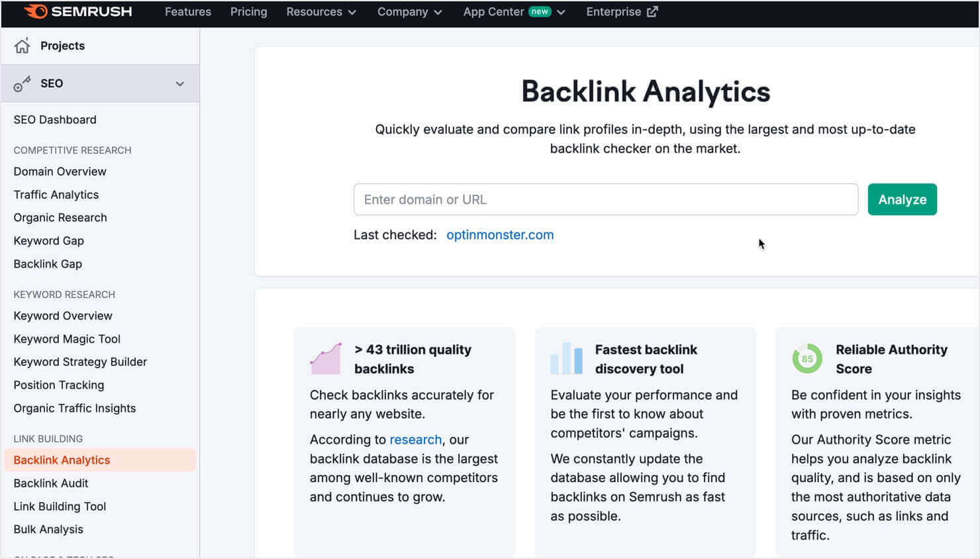This screenshot has height=559, width=980.
Task: Click the green Authority Score 85 circle
Action: 807,358
